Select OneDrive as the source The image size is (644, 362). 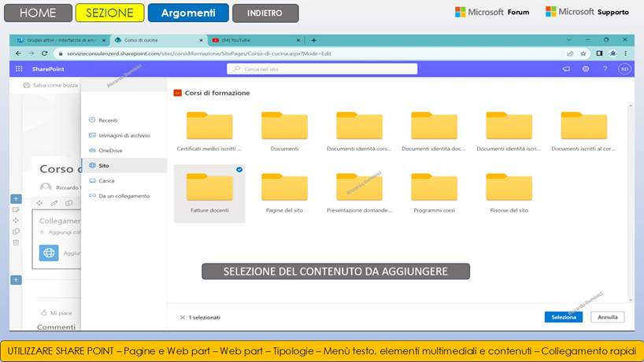click(124, 150)
